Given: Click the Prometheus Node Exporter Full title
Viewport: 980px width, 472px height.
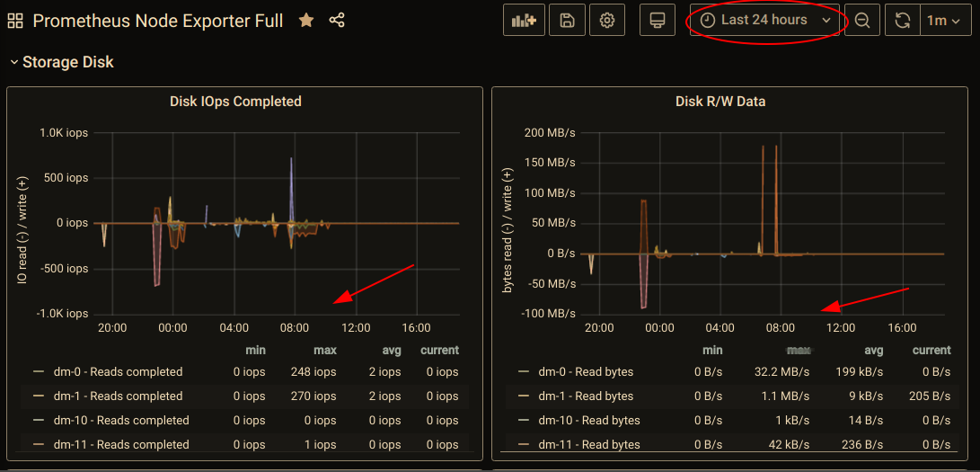Looking at the screenshot, I should 157,21.
